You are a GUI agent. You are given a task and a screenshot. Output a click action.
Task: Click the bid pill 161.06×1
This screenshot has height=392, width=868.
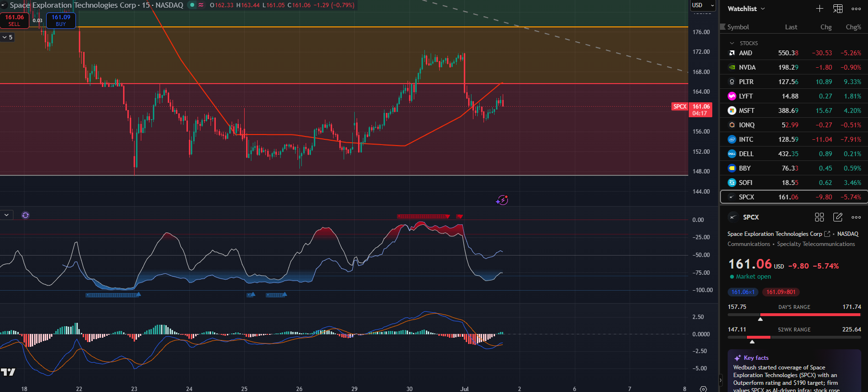tap(743, 292)
